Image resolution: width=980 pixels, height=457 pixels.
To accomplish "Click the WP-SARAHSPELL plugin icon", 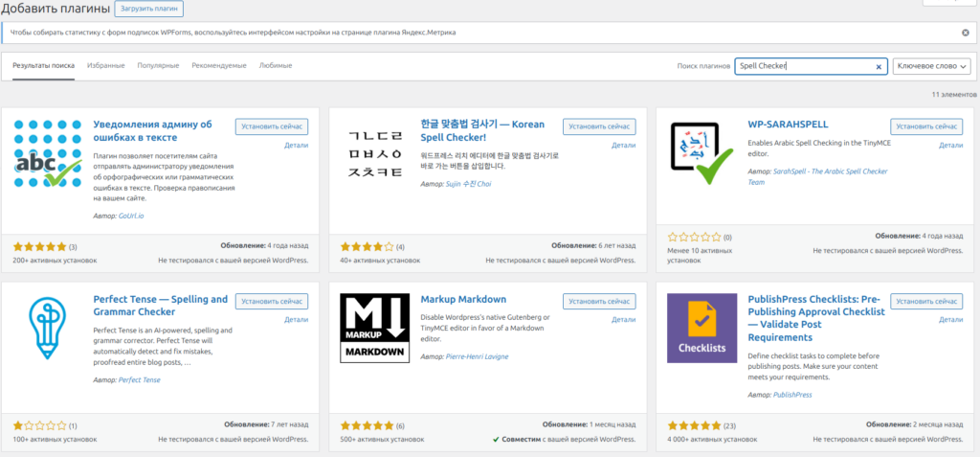I will pos(702,153).
